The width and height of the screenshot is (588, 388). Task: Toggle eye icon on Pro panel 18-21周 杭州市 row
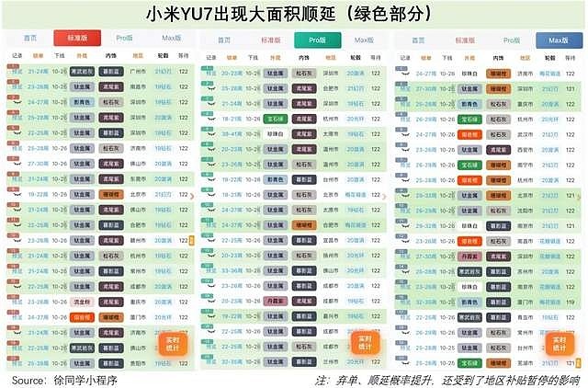coord(210,120)
